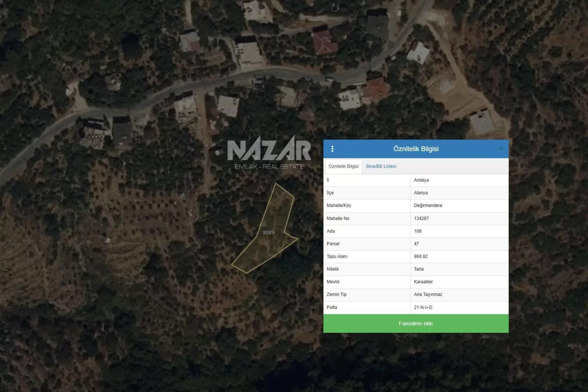The height and width of the screenshot is (392, 588).
Task: Click the Parsel value 47
Action: [x=416, y=244]
